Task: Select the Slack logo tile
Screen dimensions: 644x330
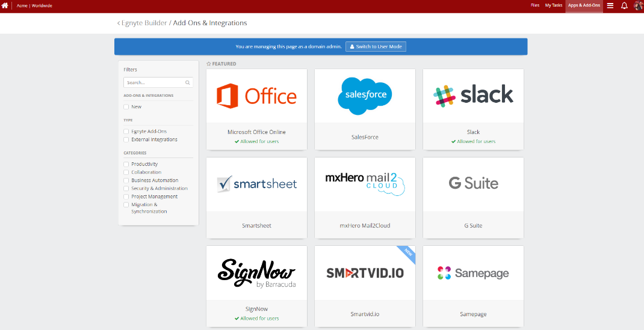Action: click(473, 96)
